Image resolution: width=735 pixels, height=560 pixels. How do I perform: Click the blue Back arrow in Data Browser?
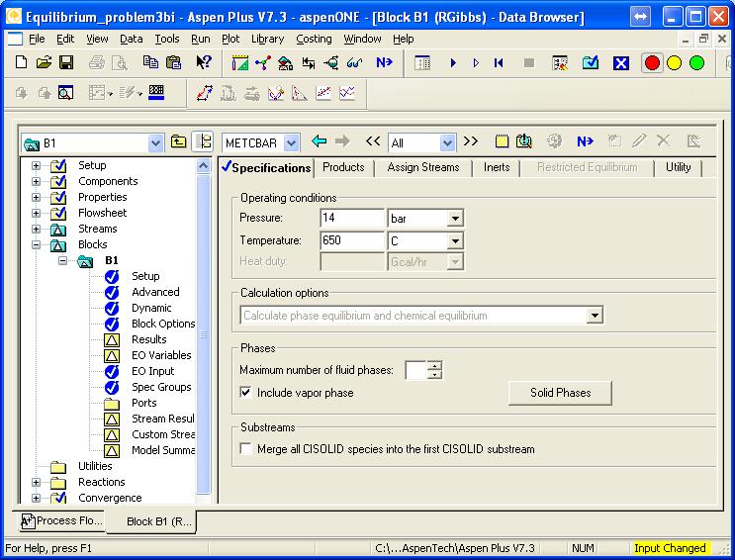point(320,141)
